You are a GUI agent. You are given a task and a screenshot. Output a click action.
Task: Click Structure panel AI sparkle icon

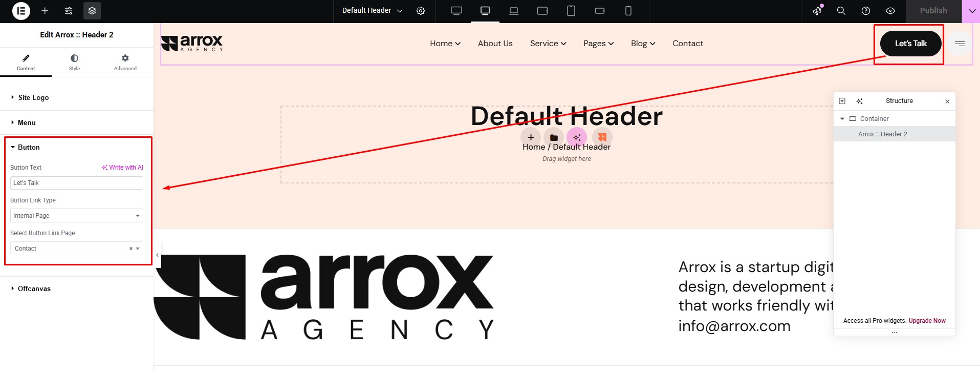point(860,101)
